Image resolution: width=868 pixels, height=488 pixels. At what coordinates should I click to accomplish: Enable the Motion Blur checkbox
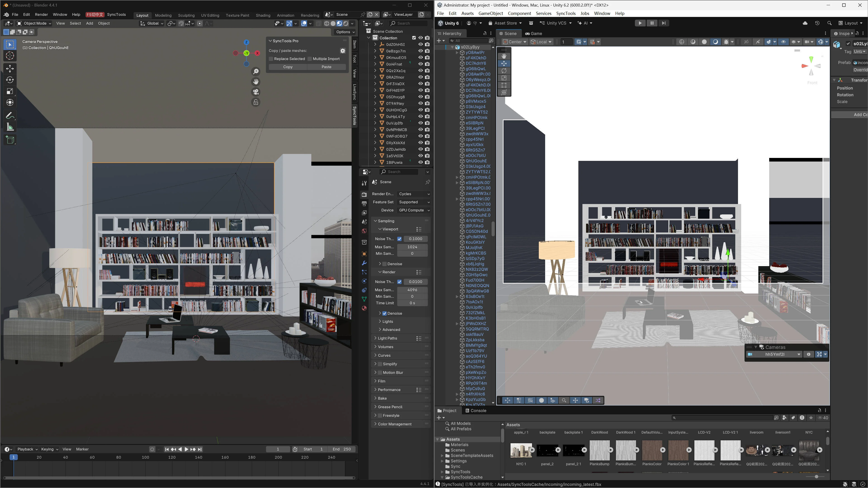pyautogui.click(x=380, y=373)
